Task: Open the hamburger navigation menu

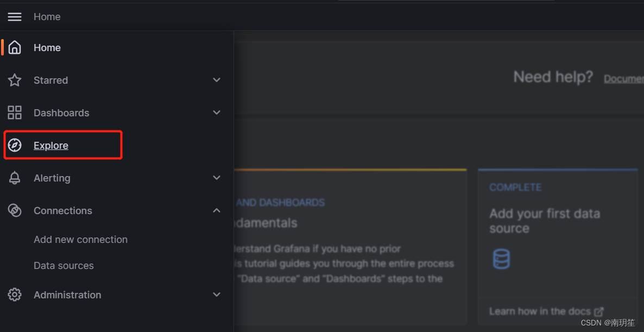Action: coord(14,16)
